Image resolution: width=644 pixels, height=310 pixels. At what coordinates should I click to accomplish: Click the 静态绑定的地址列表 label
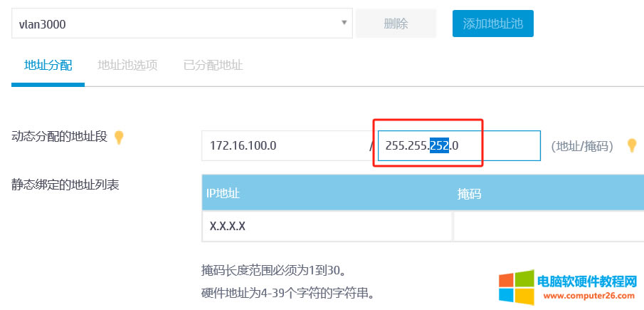click(x=65, y=185)
